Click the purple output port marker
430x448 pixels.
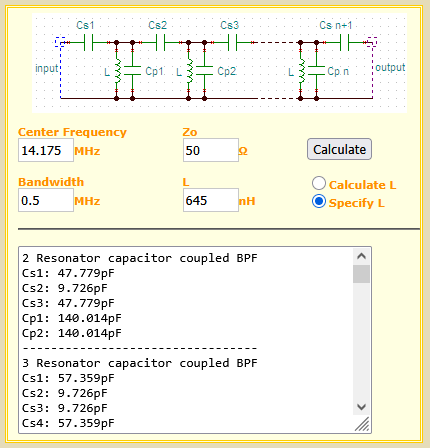(372, 42)
